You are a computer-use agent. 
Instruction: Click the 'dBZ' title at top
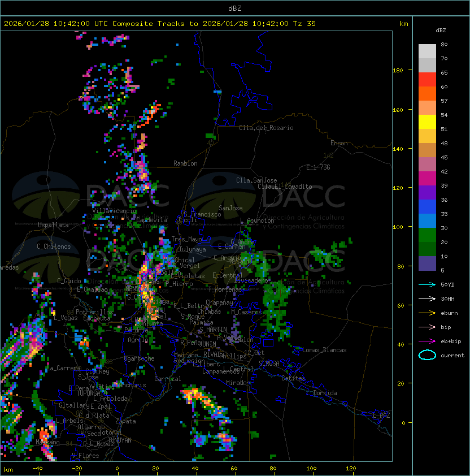pyautogui.click(x=235, y=8)
